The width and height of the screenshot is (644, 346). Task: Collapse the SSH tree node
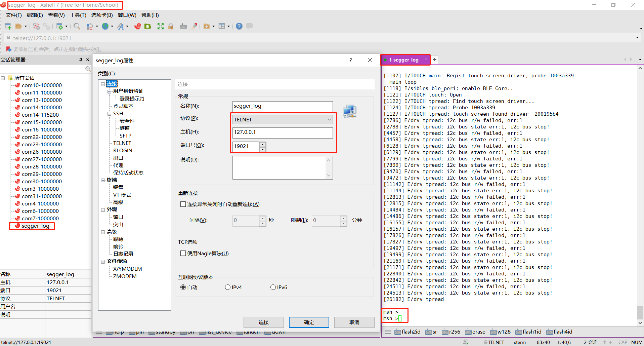[109, 114]
